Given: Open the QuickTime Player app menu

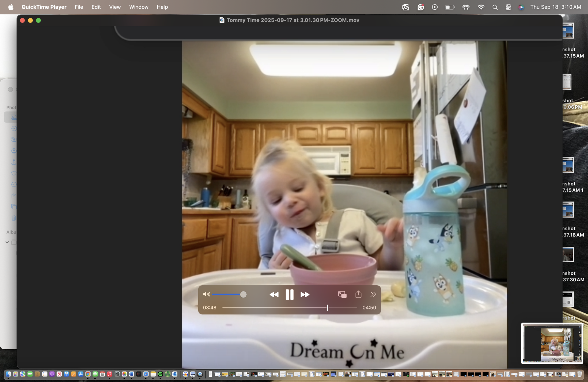Looking at the screenshot, I should [44, 7].
